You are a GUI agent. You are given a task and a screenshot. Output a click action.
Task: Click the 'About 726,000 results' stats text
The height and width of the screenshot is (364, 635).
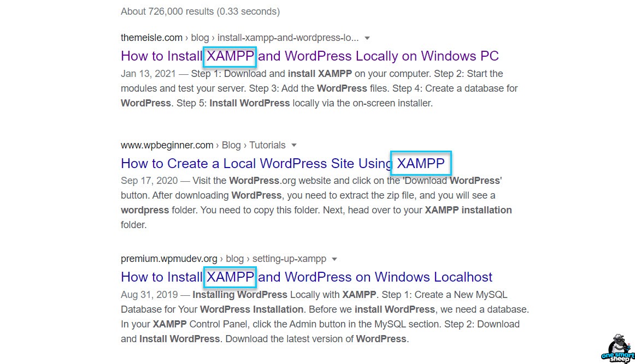tap(200, 11)
